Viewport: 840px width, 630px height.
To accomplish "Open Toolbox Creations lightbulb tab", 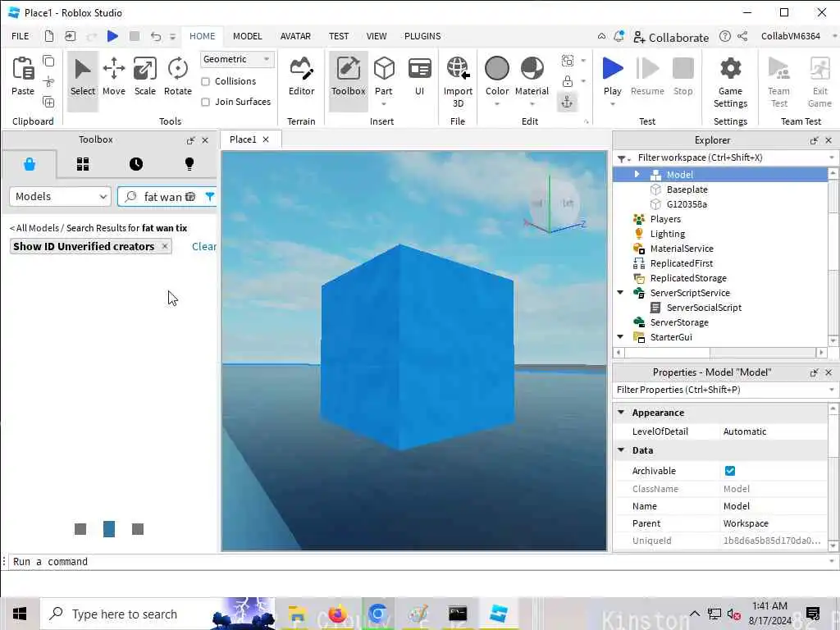I will [x=189, y=164].
